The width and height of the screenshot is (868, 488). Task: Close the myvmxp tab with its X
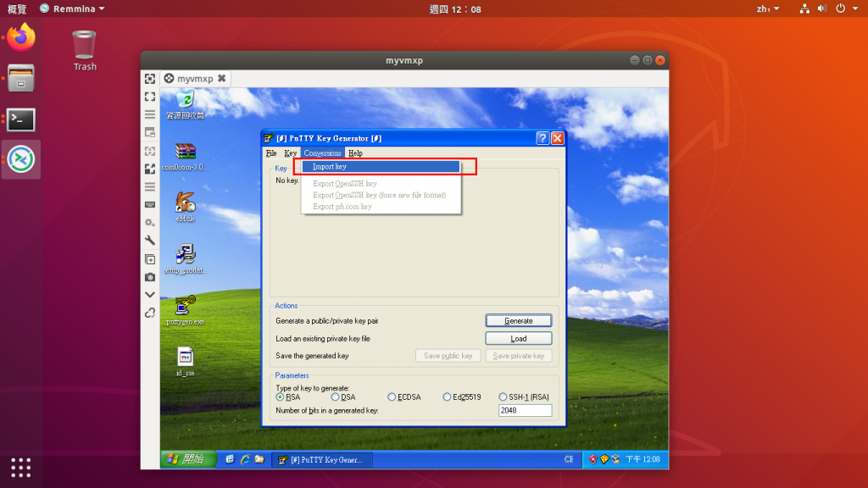click(222, 79)
